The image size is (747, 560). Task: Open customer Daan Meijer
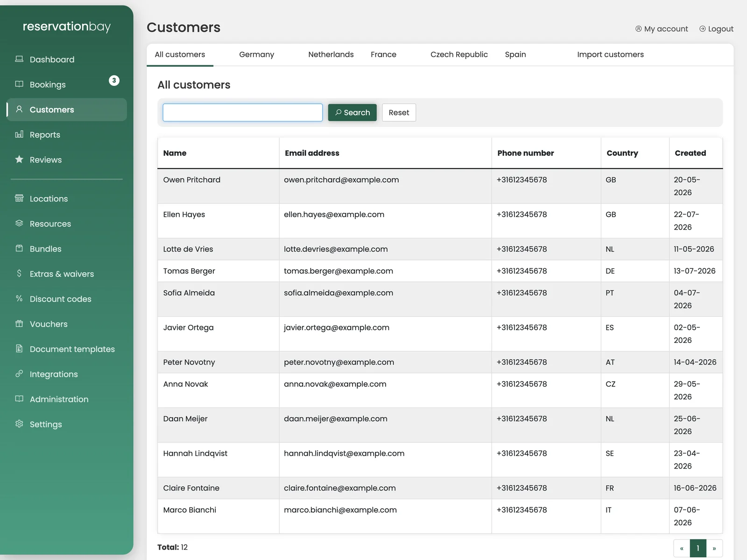[x=185, y=419]
